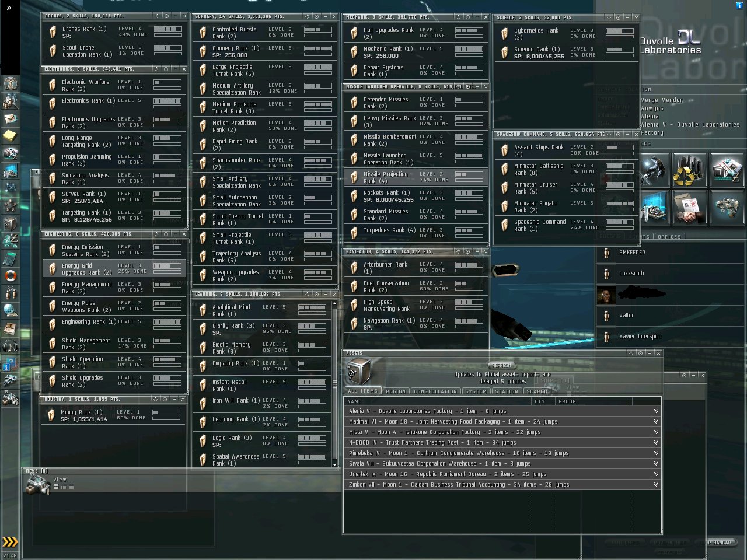Click the lifebuoy help icon in sidebar

point(11,276)
